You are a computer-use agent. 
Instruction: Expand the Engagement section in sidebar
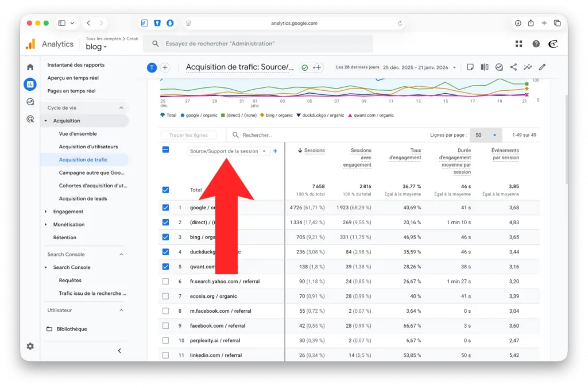click(46, 212)
